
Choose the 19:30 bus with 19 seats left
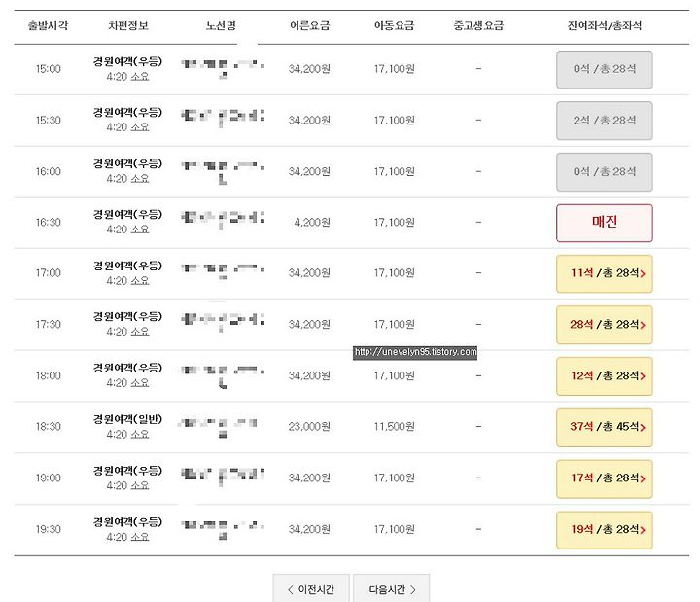(605, 530)
